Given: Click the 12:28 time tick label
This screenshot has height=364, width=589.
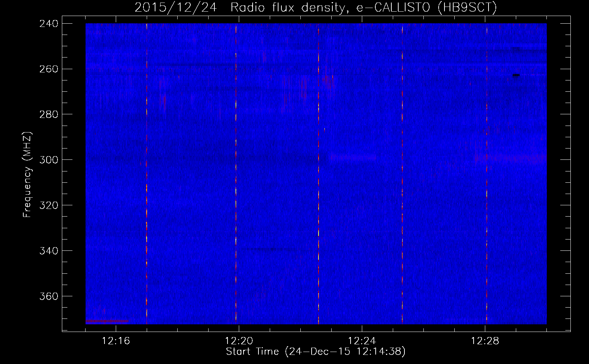Looking at the screenshot, I should tap(485, 341).
